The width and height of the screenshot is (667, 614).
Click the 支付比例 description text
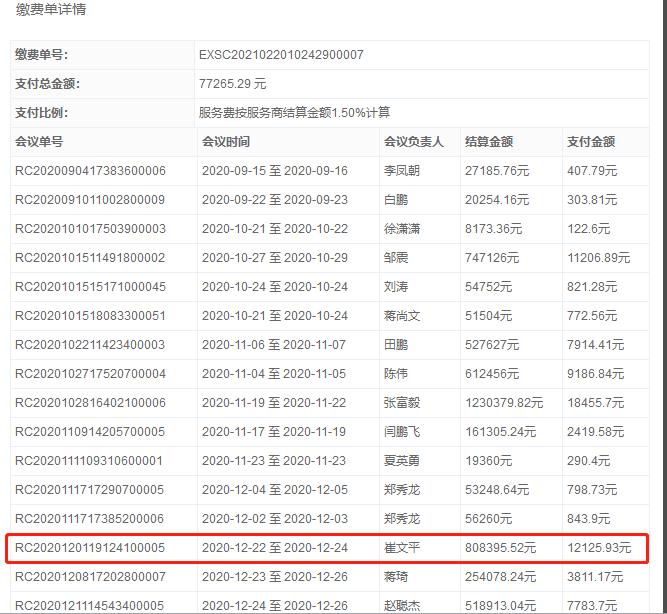coord(294,113)
